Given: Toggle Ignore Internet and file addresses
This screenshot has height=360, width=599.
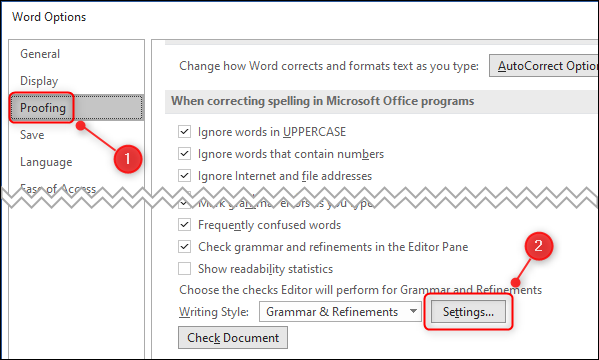Looking at the screenshot, I should click(185, 176).
